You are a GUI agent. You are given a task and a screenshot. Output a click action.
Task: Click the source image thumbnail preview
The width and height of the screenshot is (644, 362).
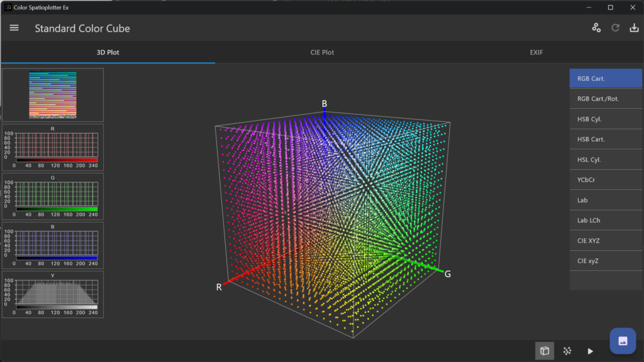tap(53, 95)
